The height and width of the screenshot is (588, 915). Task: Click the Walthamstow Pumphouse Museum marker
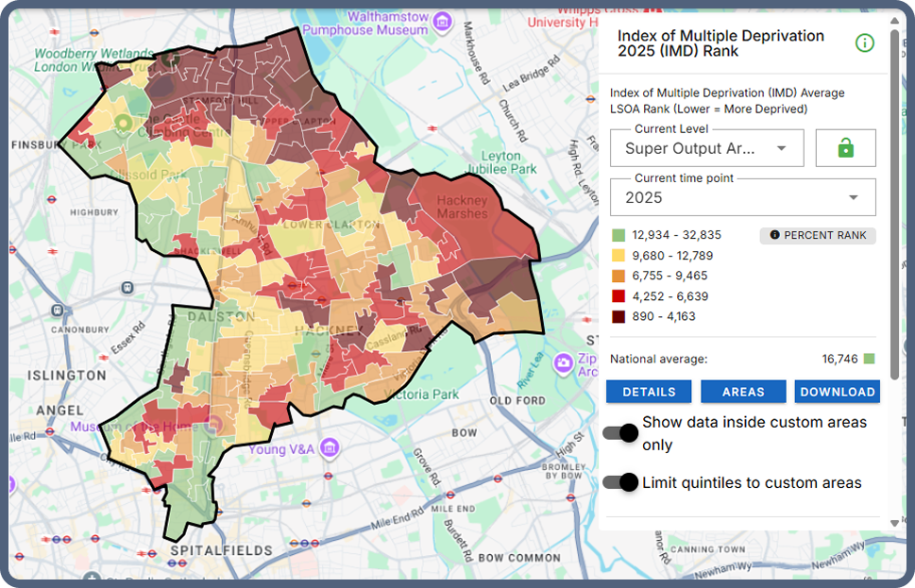[442, 18]
